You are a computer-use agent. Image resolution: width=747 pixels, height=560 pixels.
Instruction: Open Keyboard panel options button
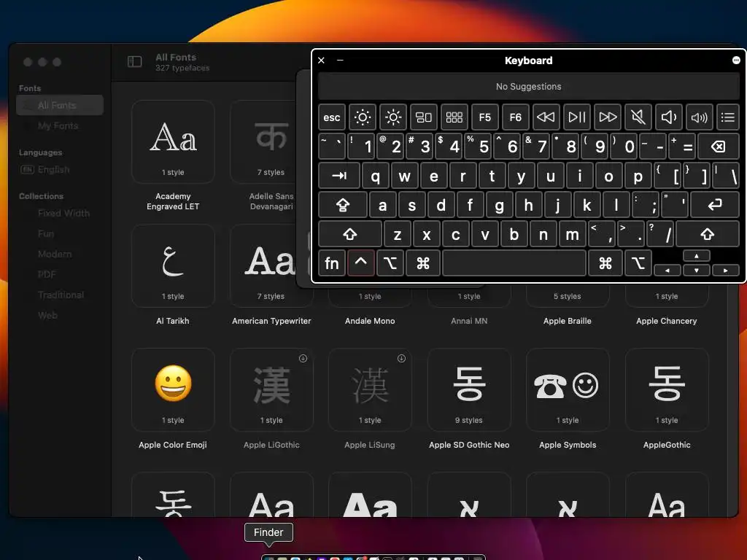(x=736, y=60)
